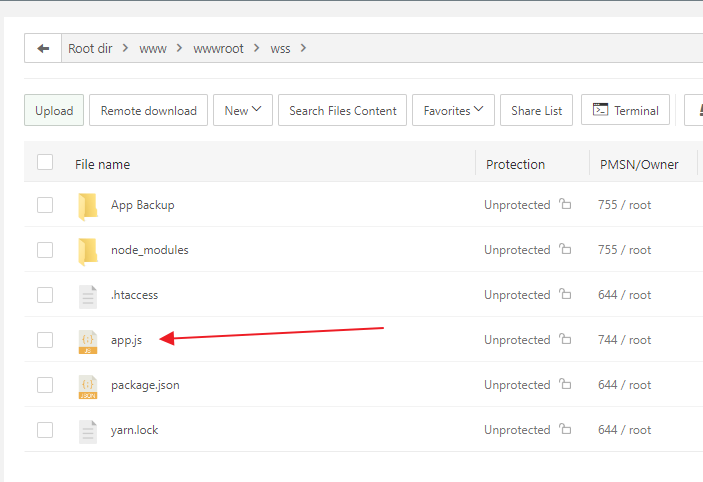703x482 pixels.
Task: Open the node_modules folder icon
Action: pos(88,250)
